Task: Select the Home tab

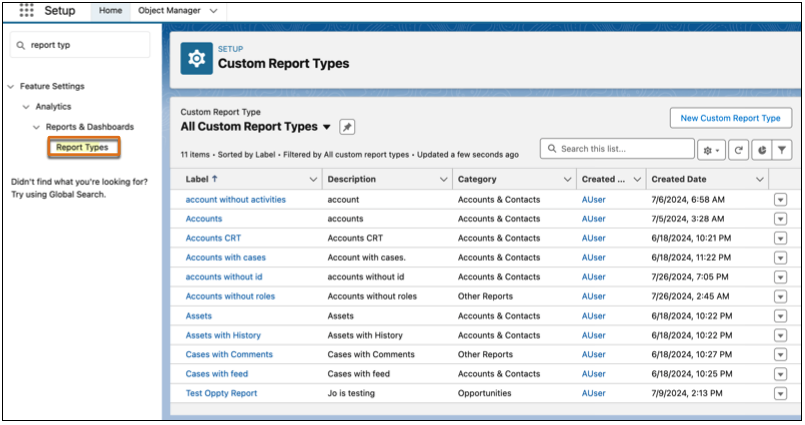Action: [111, 10]
